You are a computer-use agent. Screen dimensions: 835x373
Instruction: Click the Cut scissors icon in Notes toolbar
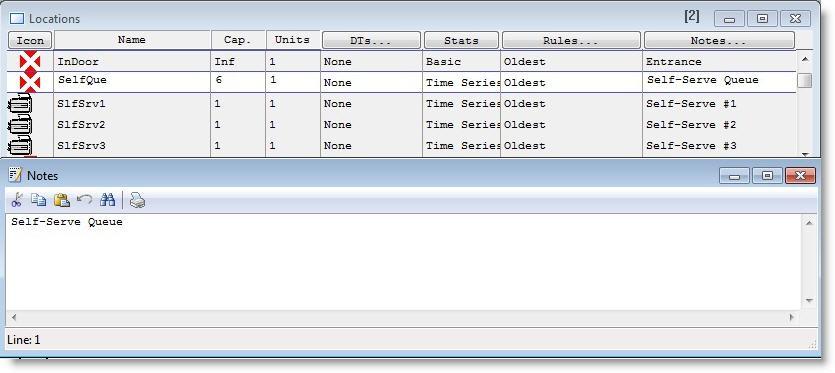(17, 200)
